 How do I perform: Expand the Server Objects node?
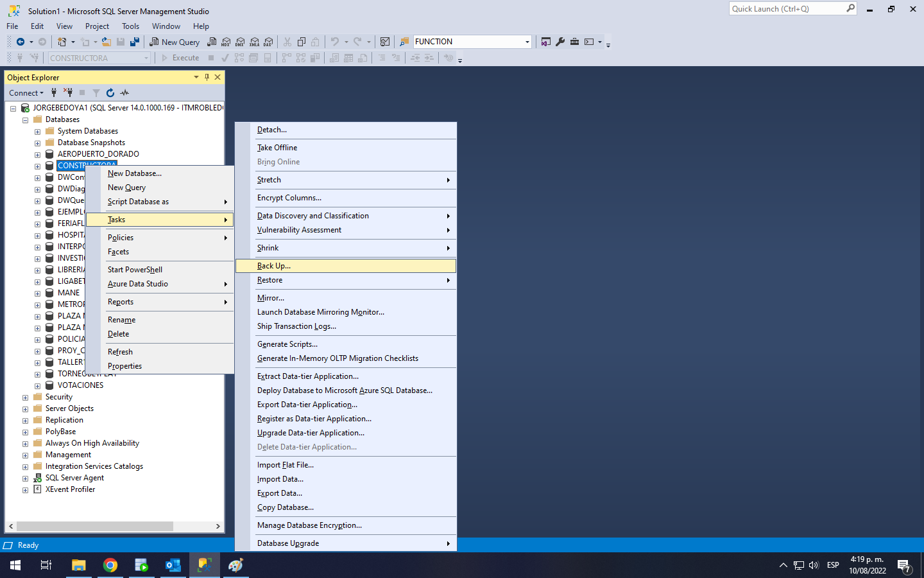25,409
